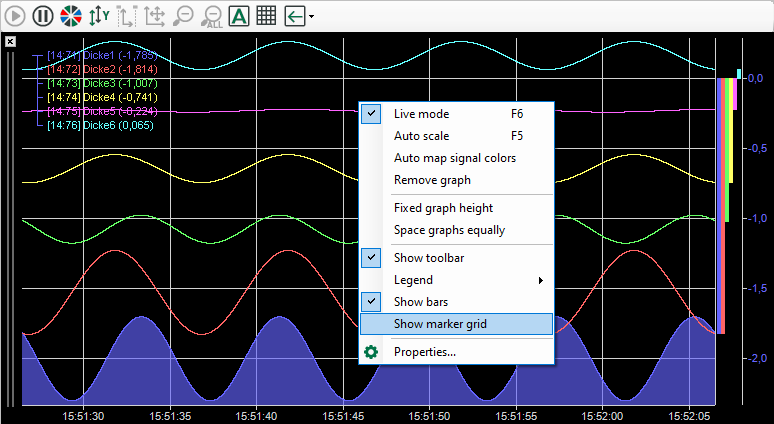Click the Y-axis auto scale icon
Screen dimensions: 774x424
pyautogui.click(x=98, y=16)
